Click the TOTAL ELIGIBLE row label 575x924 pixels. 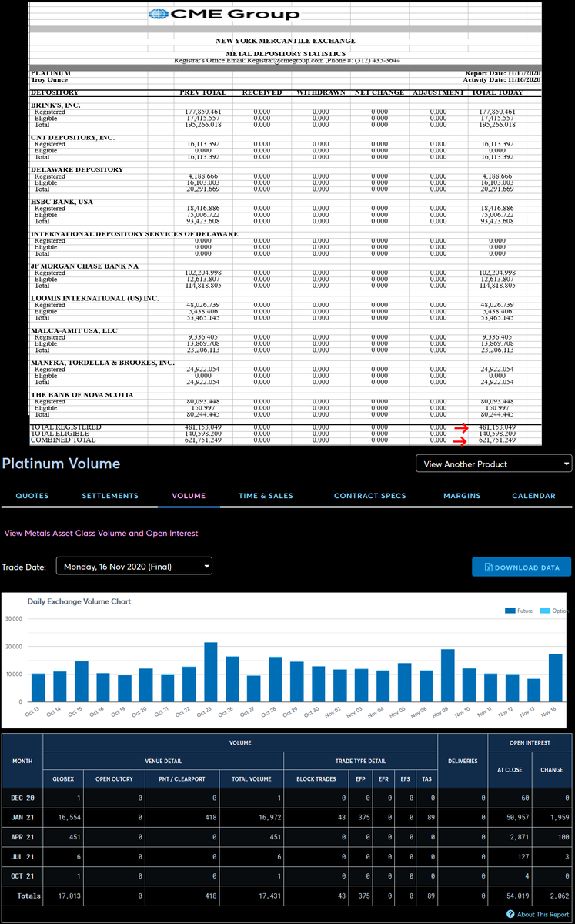click(x=62, y=434)
